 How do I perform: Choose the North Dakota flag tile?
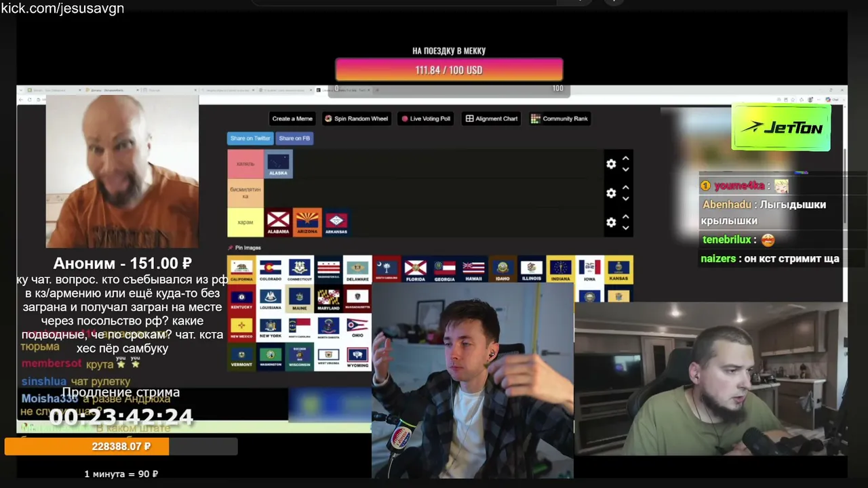coord(329,327)
